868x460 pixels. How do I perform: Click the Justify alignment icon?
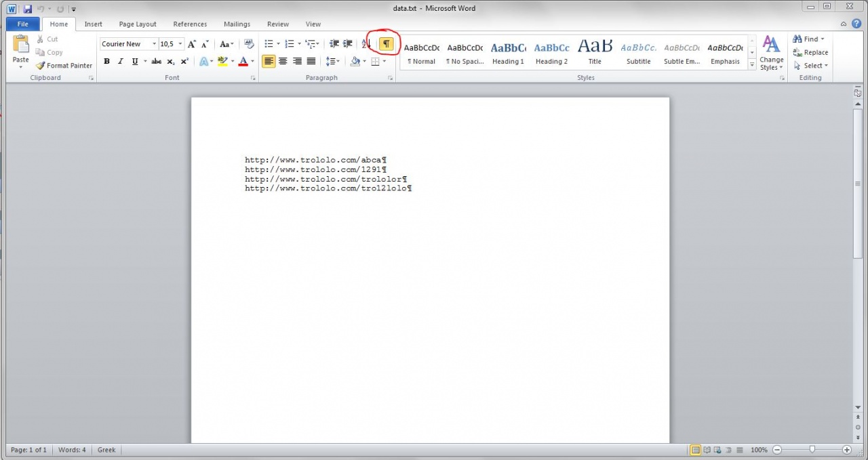[311, 62]
